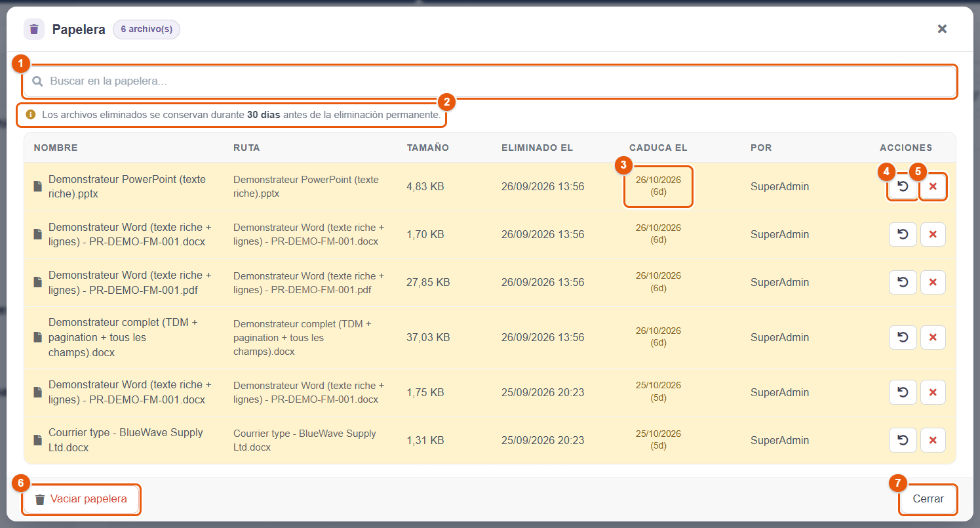Image resolution: width=980 pixels, height=528 pixels.
Task: Click the RUTA column header
Action: [246, 148]
